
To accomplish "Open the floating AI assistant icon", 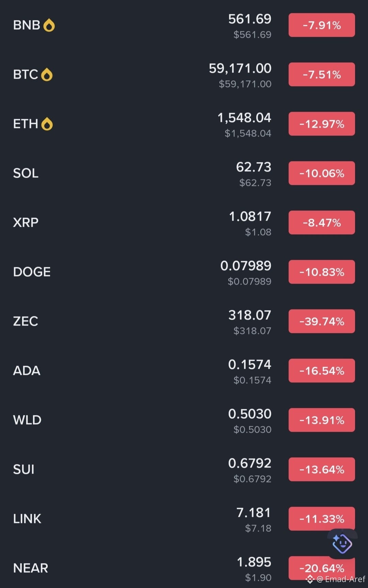I will click(x=342, y=543).
